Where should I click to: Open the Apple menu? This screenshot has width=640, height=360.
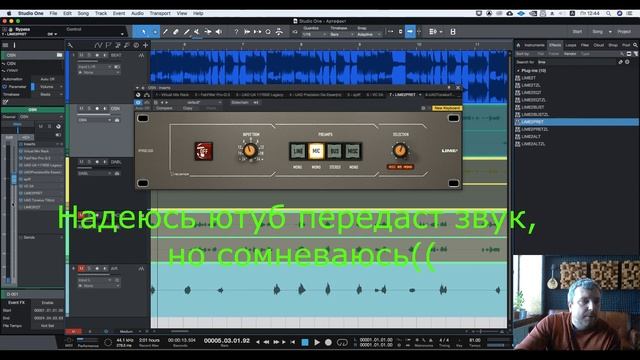point(9,13)
